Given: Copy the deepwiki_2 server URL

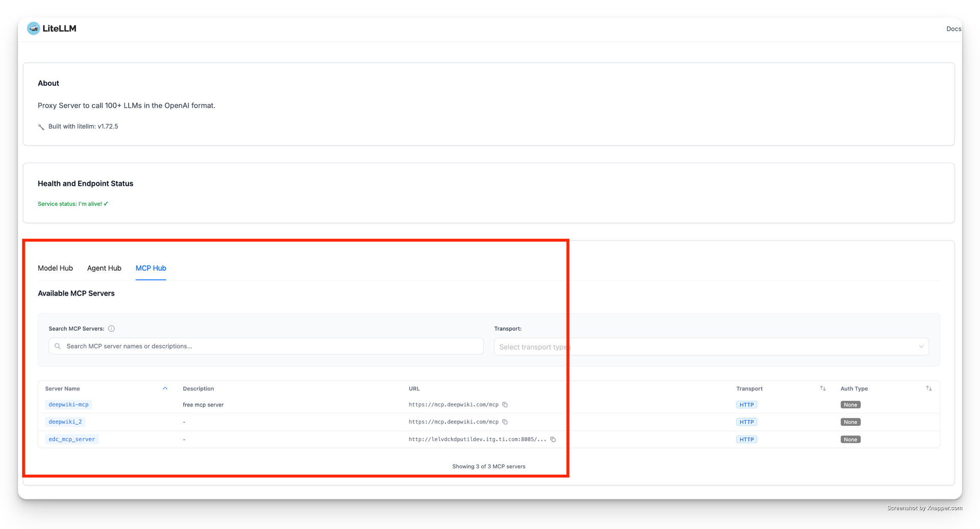Looking at the screenshot, I should [x=505, y=422].
